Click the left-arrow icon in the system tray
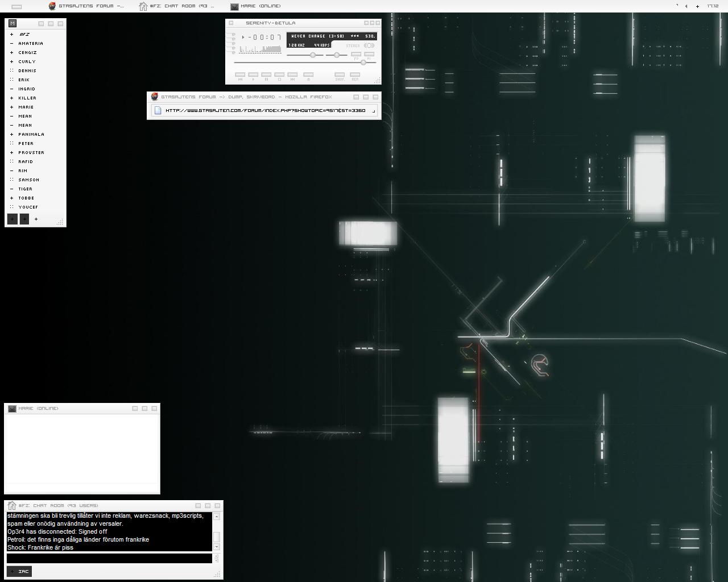The height and width of the screenshot is (582, 728). [x=686, y=6]
